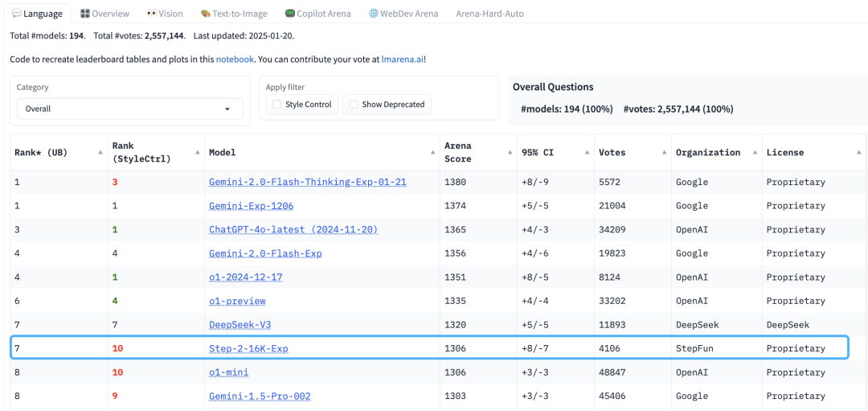Image resolution: width=868 pixels, height=411 pixels.
Task: Open the WebDev Arena tab
Action: pyautogui.click(x=403, y=14)
